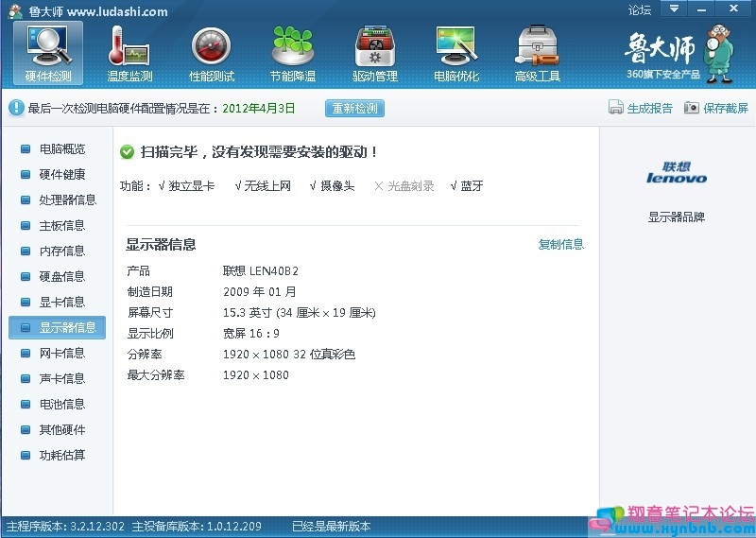
Task: Click the last-scan date 2012年4月3日
Action: coord(258,108)
